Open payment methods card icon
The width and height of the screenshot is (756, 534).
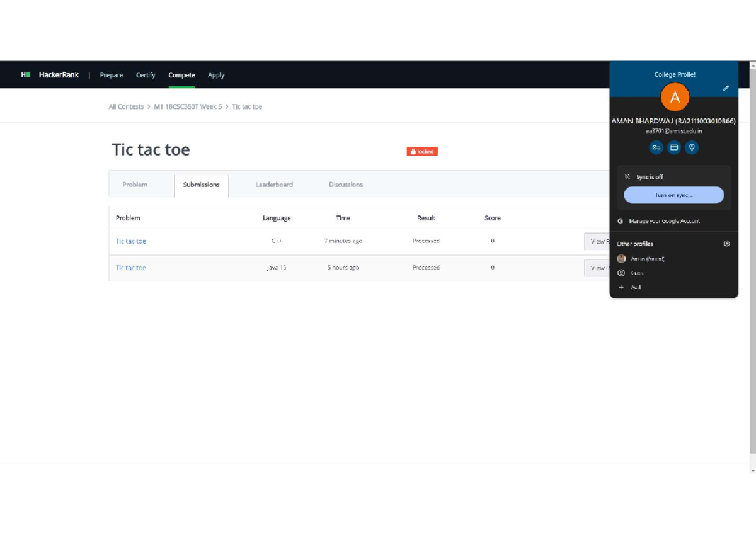(674, 147)
